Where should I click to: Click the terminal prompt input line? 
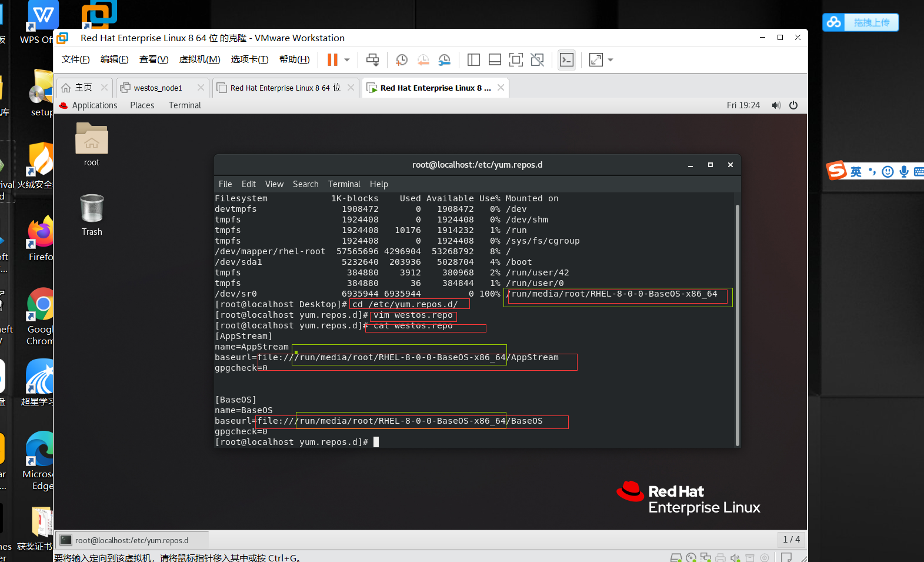click(x=298, y=442)
